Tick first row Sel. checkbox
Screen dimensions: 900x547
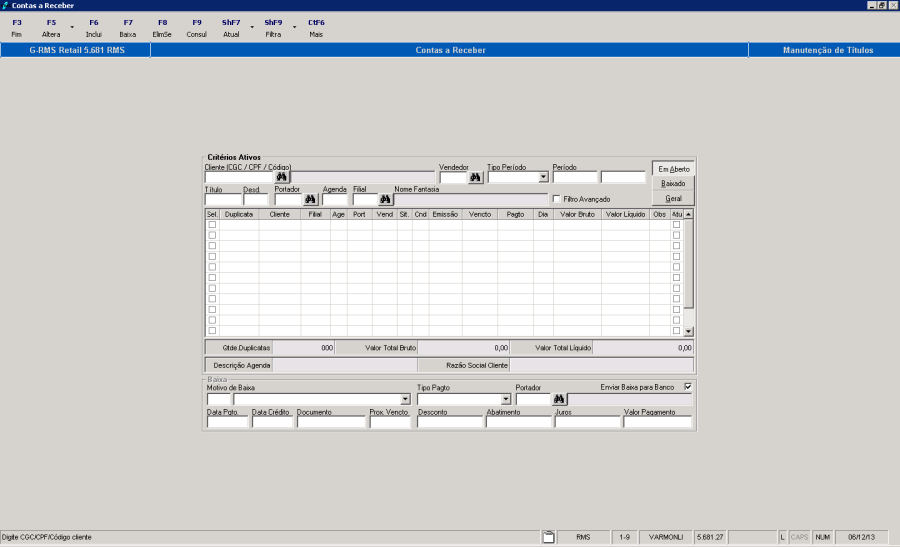(212, 224)
